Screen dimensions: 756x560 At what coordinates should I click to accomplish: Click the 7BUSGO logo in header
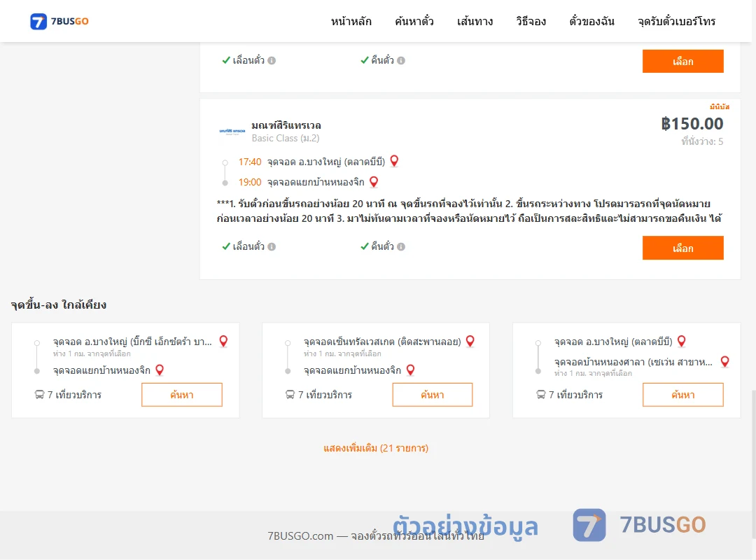tap(59, 21)
